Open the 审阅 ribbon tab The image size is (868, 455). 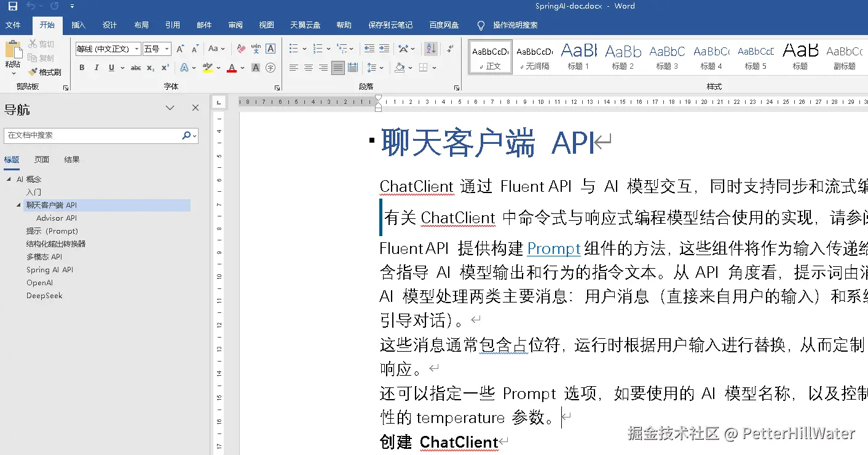pyautogui.click(x=235, y=25)
